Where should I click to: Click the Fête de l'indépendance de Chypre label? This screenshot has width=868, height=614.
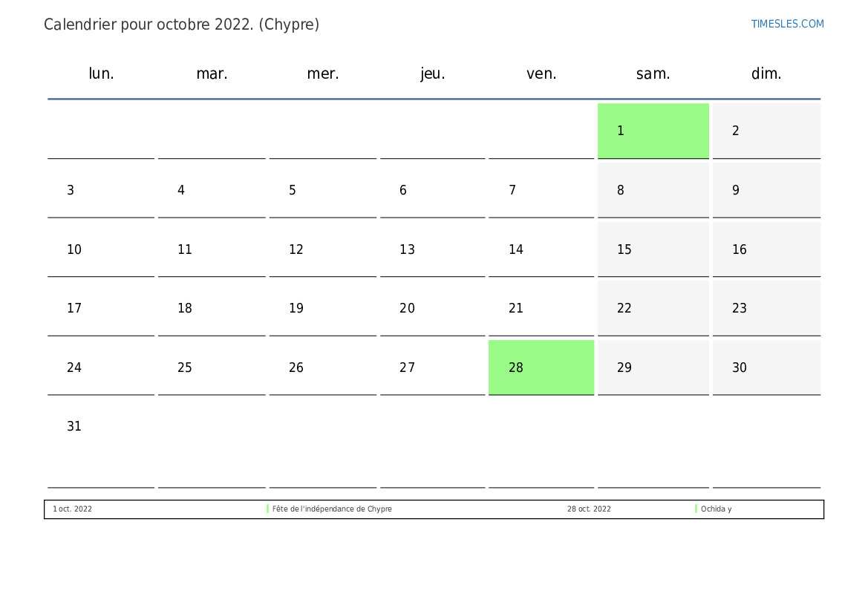[x=332, y=509]
